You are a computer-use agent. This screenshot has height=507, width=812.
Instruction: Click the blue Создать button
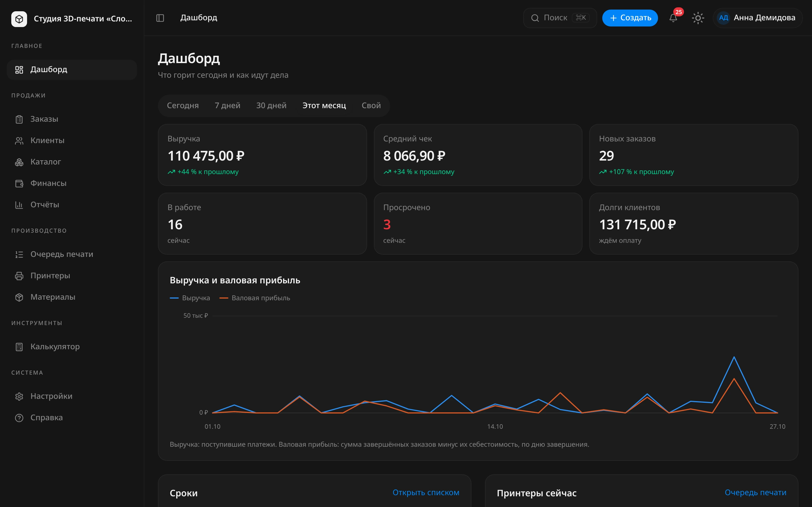(630, 18)
